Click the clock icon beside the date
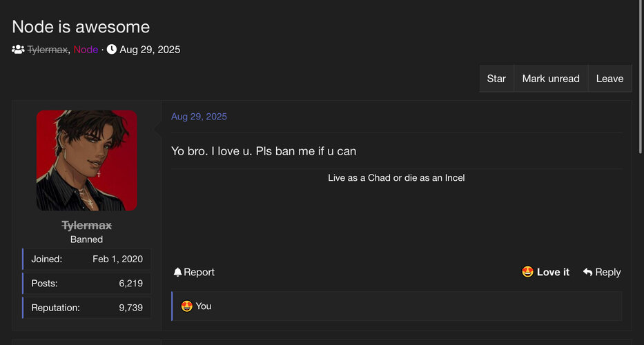This screenshot has height=345, width=644. click(x=112, y=49)
